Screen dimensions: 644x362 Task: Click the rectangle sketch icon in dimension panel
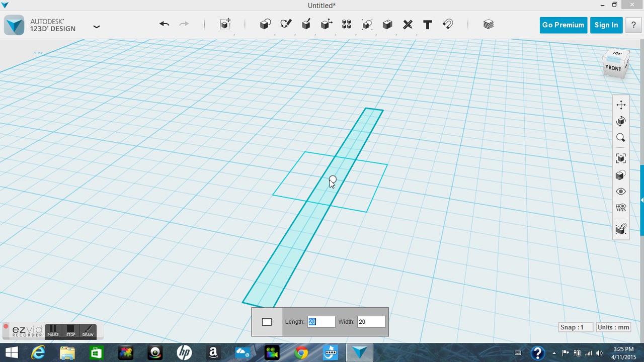tap(267, 322)
